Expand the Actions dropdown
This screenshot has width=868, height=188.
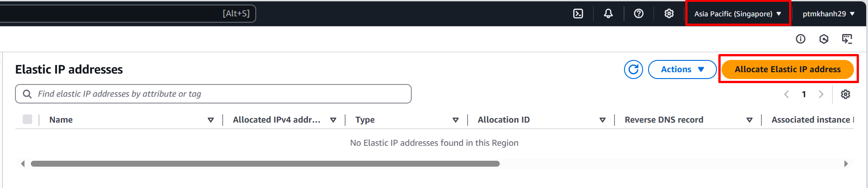[682, 69]
